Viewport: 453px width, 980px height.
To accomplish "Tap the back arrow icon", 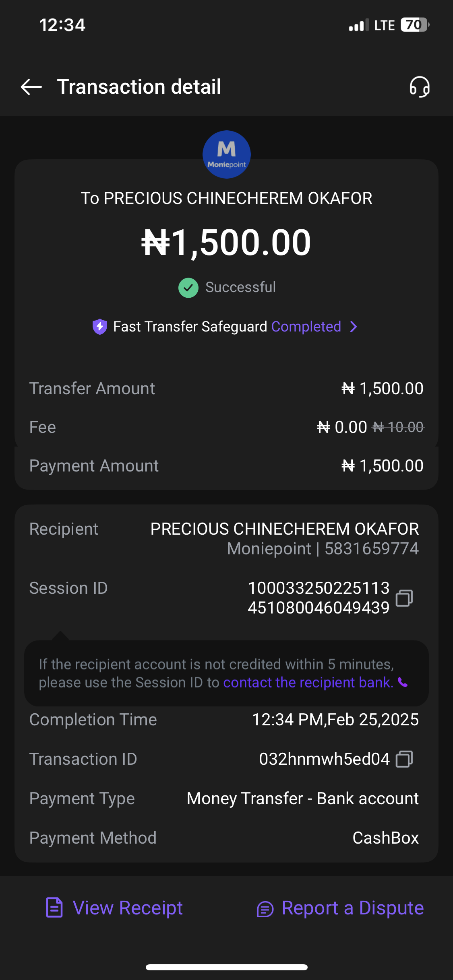I will pyautogui.click(x=31, y=87).
